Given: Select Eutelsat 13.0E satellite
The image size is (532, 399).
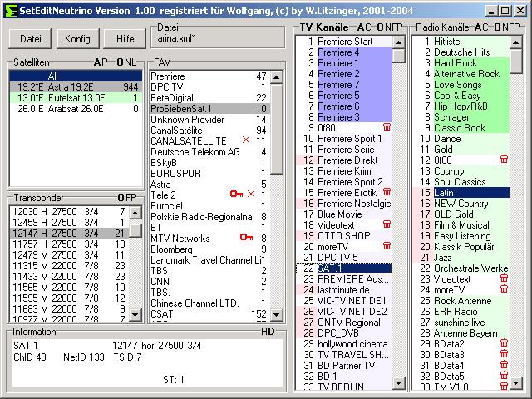Looking at the screenshot, I should (x=76, y=98).
